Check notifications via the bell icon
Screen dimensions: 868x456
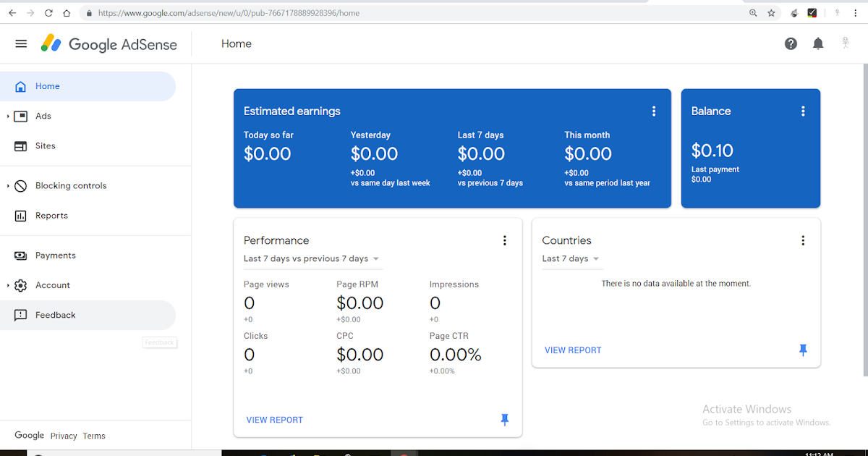tap(817, 43)
